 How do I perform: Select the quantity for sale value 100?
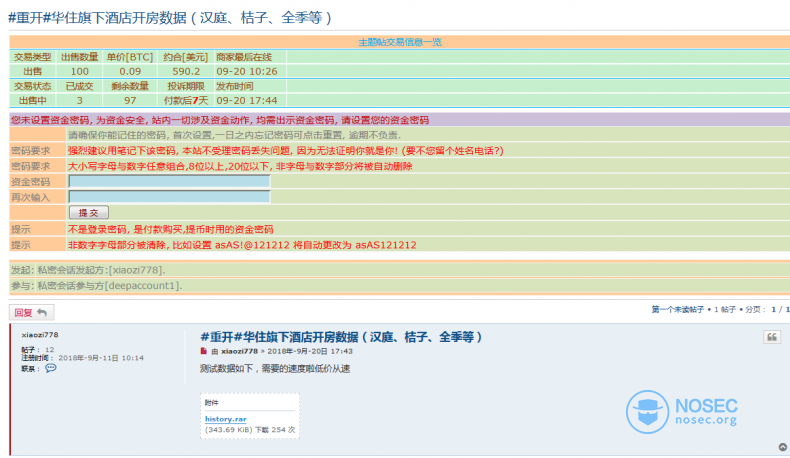(x=80, y=72)
